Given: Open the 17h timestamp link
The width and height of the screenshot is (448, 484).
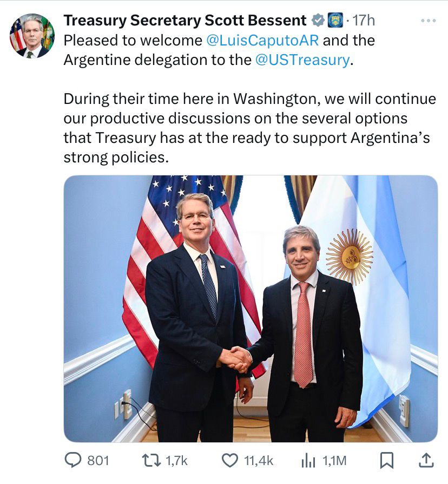Looking at the screenshot, I should pos(363,21).
